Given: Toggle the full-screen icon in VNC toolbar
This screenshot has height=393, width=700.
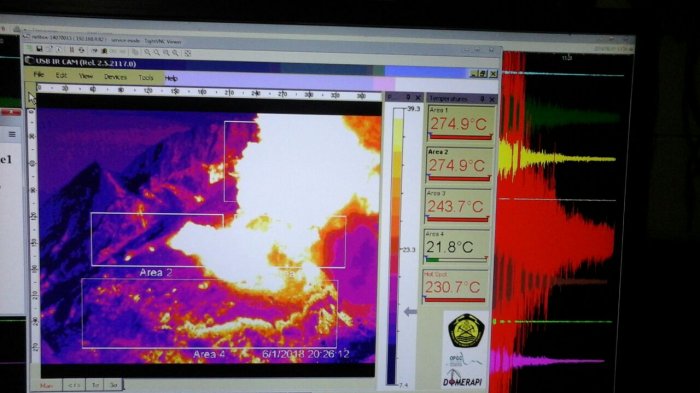Looking at the screenshot, I should pyautogui.click(x=188, y=53).
